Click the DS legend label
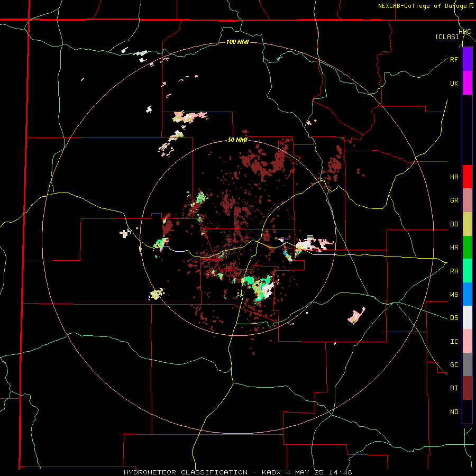 click(454, 318)
